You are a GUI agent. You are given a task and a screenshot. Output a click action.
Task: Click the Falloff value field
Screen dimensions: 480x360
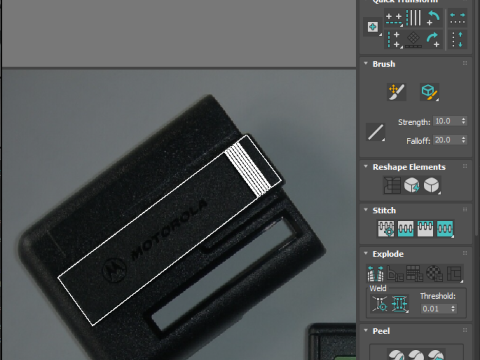(x=446, y=140)
